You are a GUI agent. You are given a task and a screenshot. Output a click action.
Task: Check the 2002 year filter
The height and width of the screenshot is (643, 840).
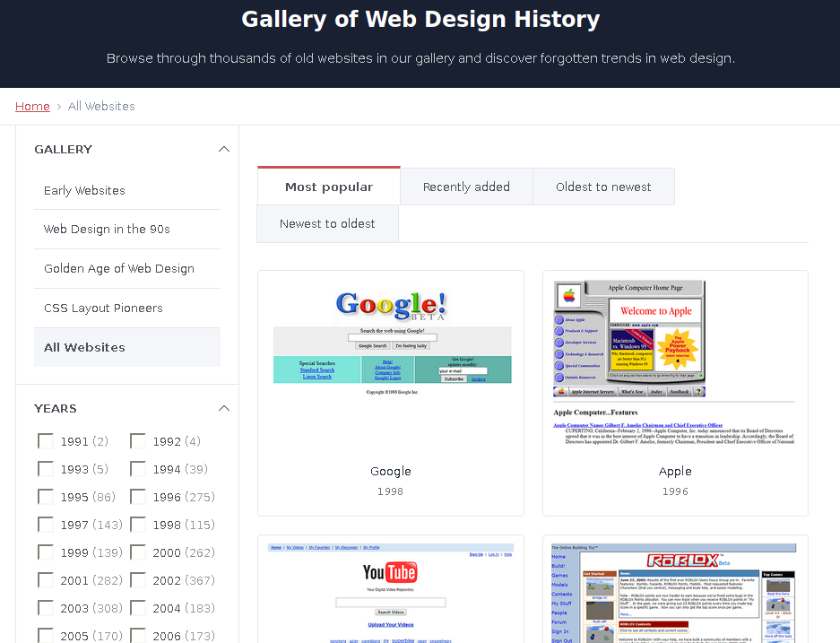[x=138, y=580]
